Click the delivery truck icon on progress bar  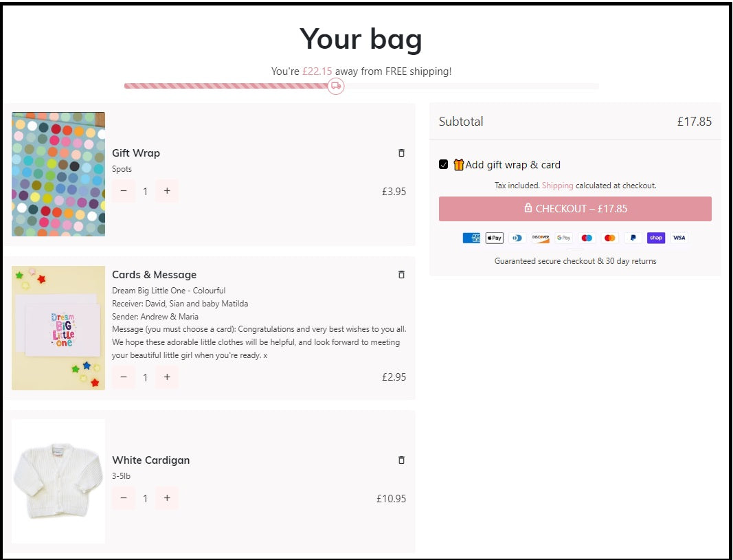(336, 86)
